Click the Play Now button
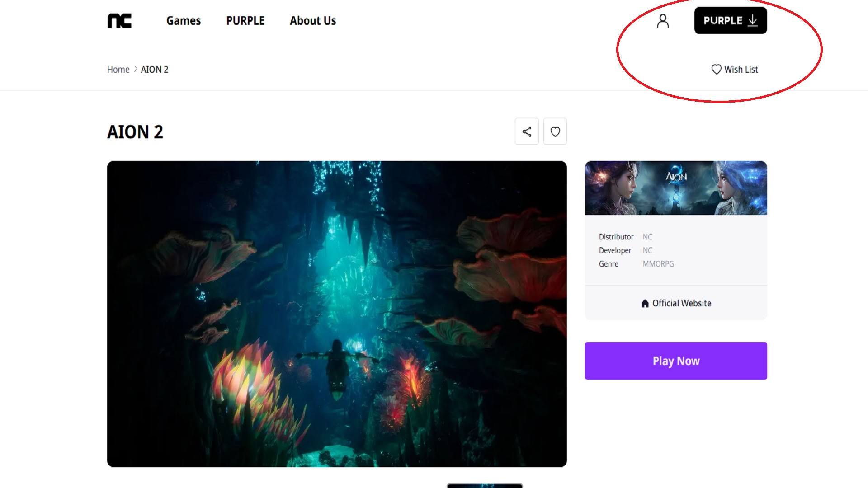Viewport: 868px width, 488px height. click(x=676, y=361)
